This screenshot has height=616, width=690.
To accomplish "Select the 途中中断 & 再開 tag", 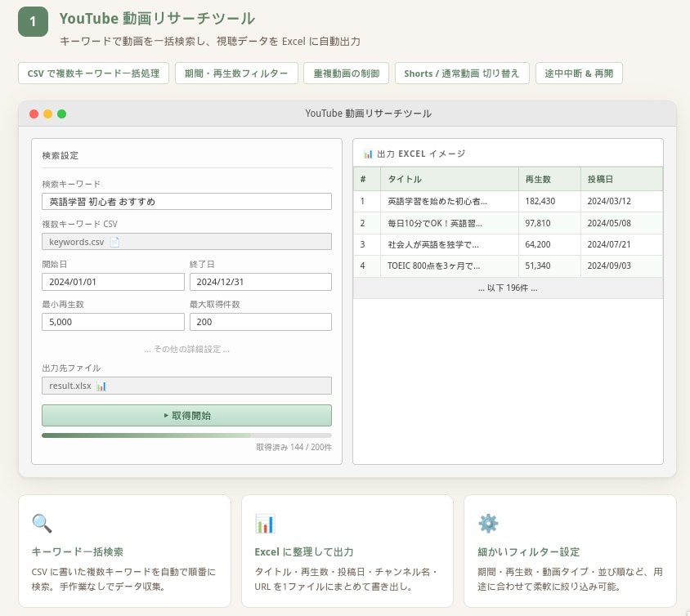I will (x=579, y=74).
